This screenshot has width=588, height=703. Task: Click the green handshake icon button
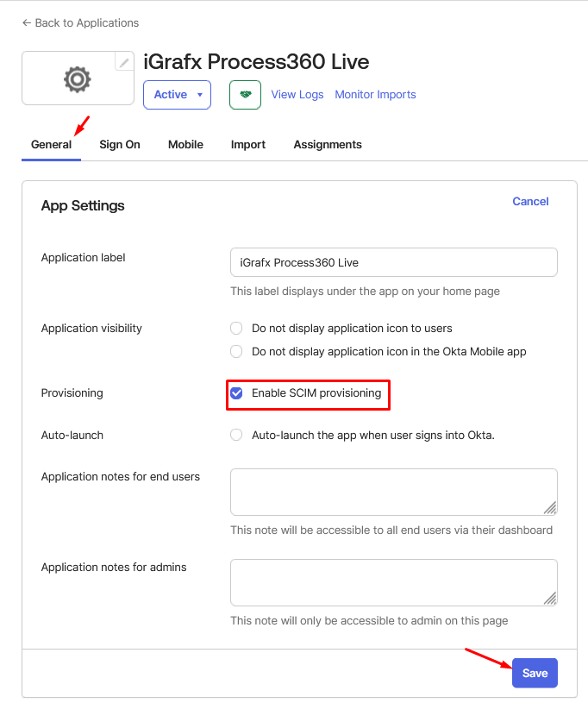(245, 95)
